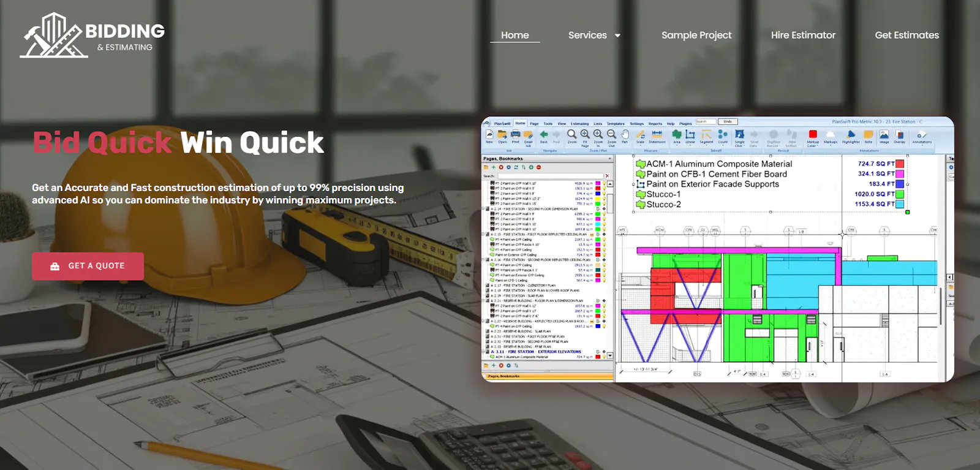Click the briefcase icon in Get A Quote
The image size is (980, 470).
click(55, 267)
